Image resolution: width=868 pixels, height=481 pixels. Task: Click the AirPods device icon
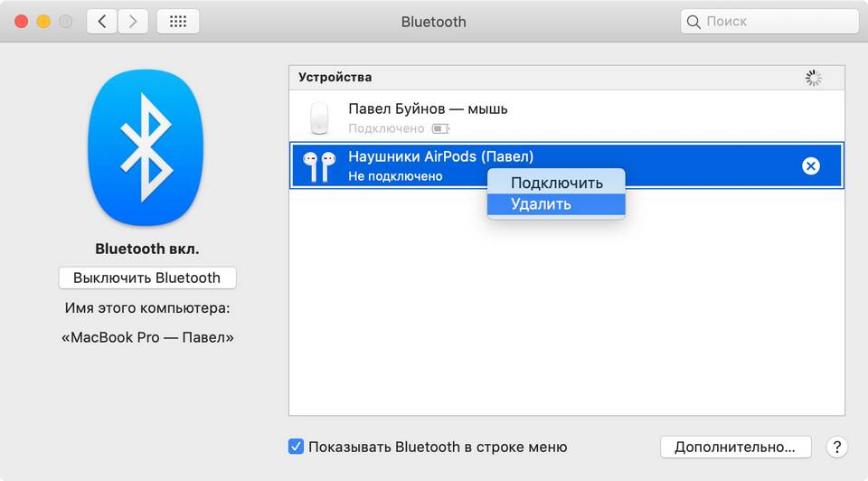(x=319, y=166)
